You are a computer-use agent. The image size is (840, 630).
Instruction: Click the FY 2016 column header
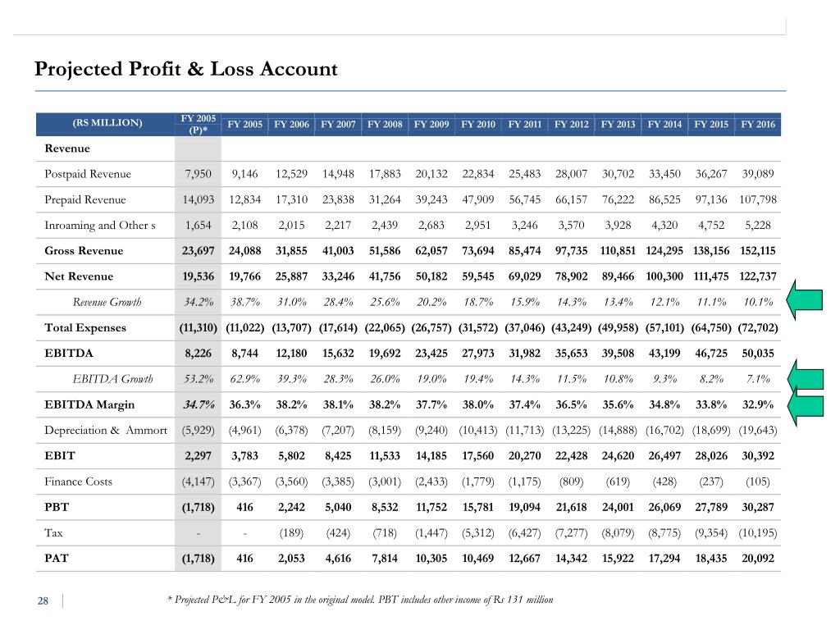coord(757,125)
